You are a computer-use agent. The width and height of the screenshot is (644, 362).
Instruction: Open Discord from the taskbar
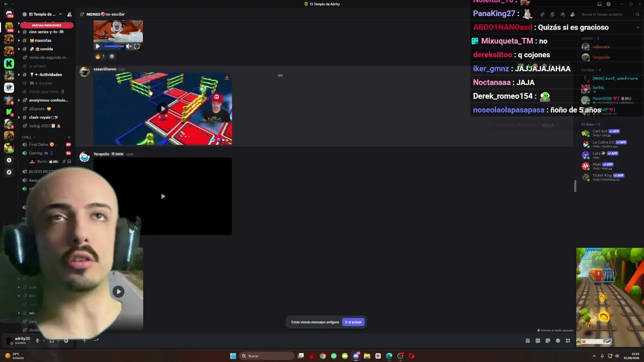pyautogui.click(x=356, y=356)
